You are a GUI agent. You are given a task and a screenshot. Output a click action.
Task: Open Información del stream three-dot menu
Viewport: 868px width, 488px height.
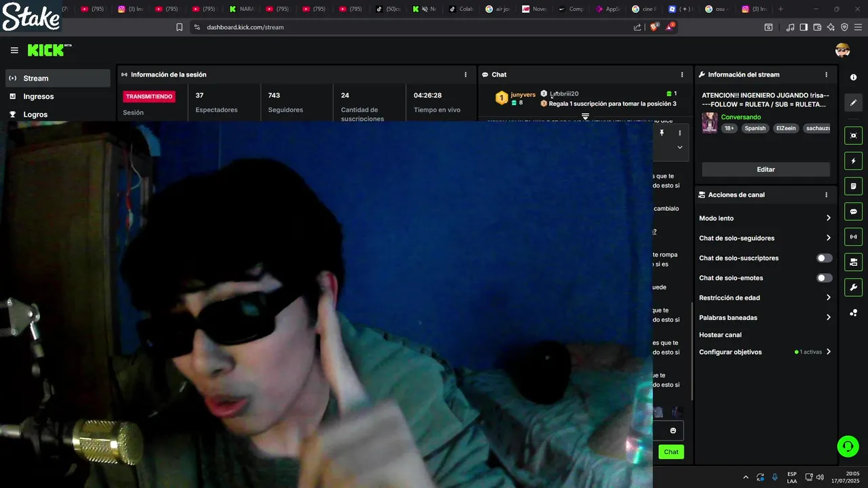click(x=826, y=75)
